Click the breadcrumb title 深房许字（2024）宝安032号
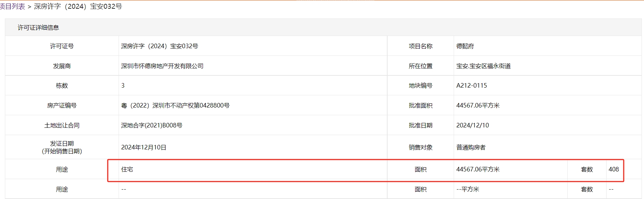Screen dimensions: 644x199 tap(78, 7)
